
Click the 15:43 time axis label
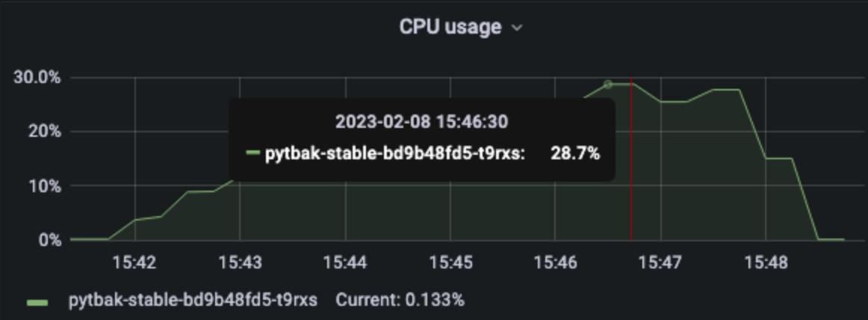click(240, 262)
